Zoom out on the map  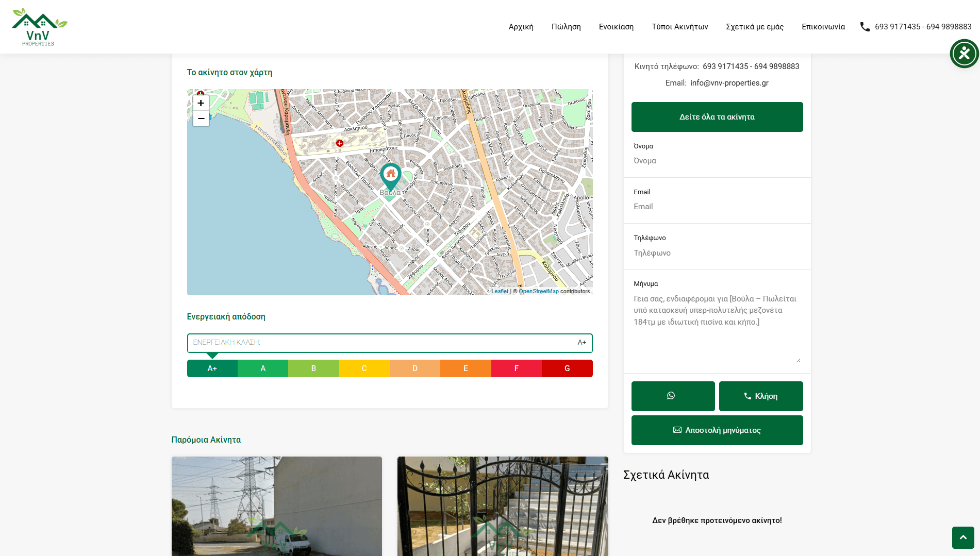tap(201, 119)
